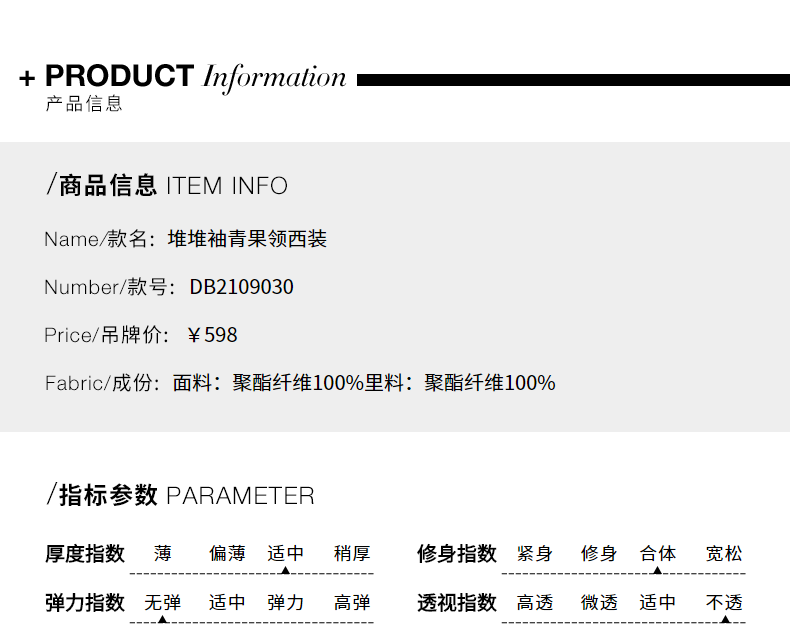The height and width of the screenshot is (629, 790).
Task: Click the triangle marker under 不透 transparency
Action: (x=726, y=618)
